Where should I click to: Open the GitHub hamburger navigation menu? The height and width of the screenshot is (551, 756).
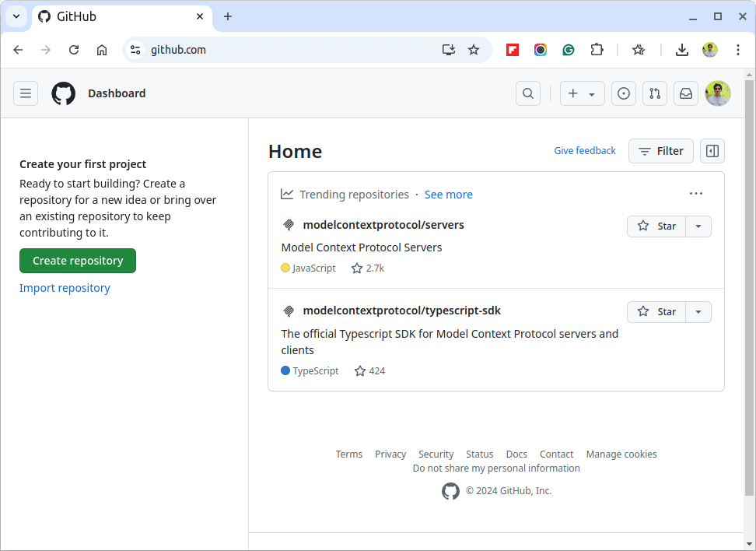[26, 93]
